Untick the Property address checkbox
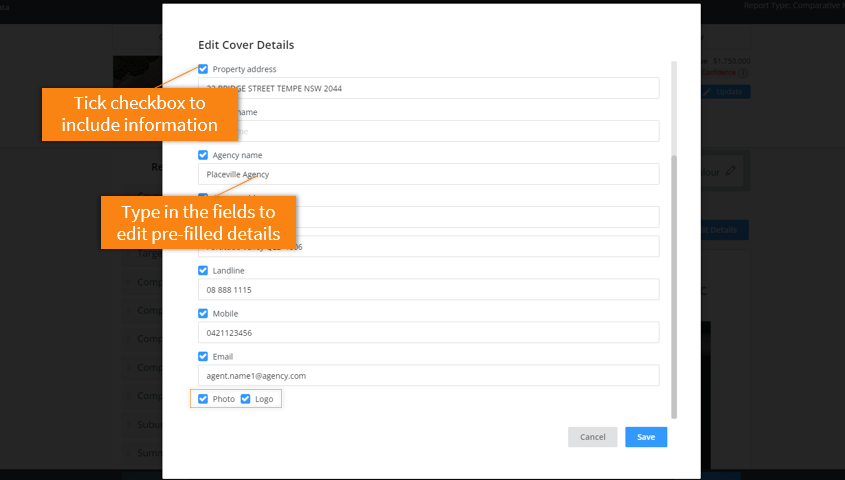Screen dimensions: 845x480 tap(203, 69)
